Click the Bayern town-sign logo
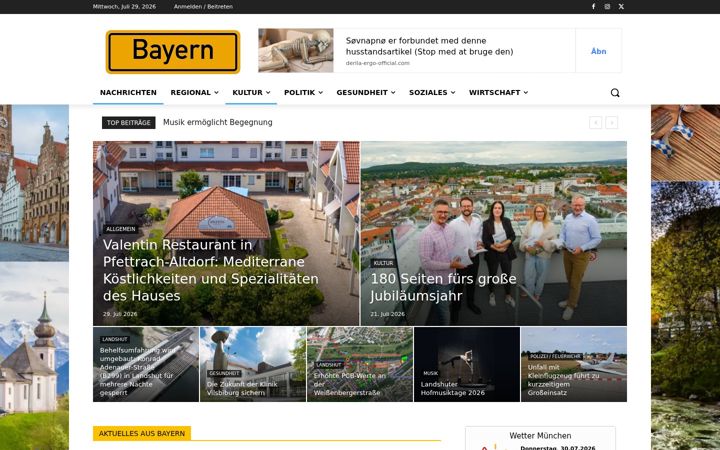Viewport: 720px width, 450px height. coord(173,52)
